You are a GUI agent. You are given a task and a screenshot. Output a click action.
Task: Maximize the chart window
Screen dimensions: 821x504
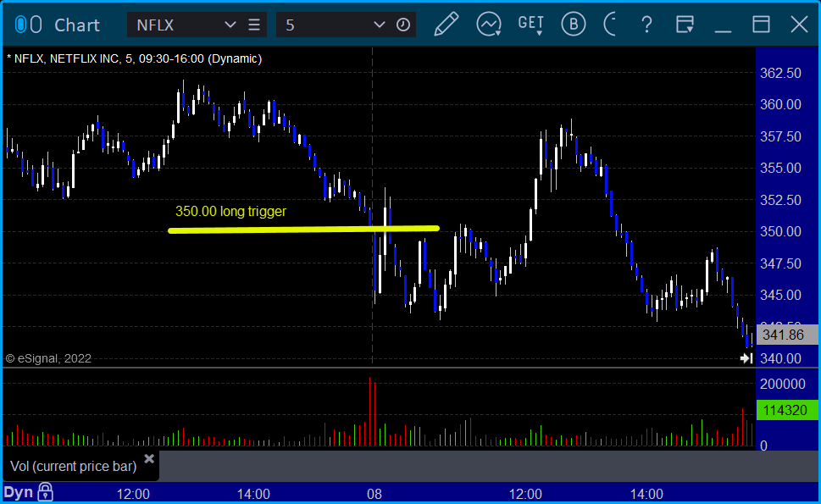[761, 25]
